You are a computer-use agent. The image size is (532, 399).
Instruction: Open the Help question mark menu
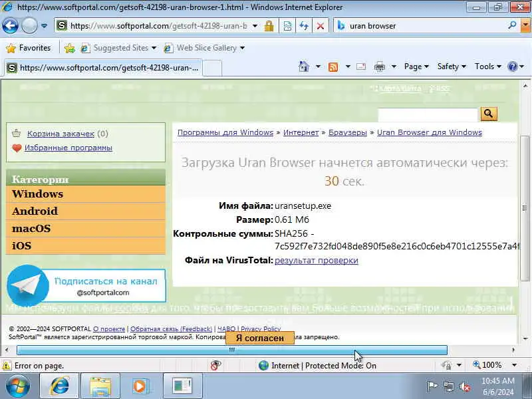pos(515,66)
